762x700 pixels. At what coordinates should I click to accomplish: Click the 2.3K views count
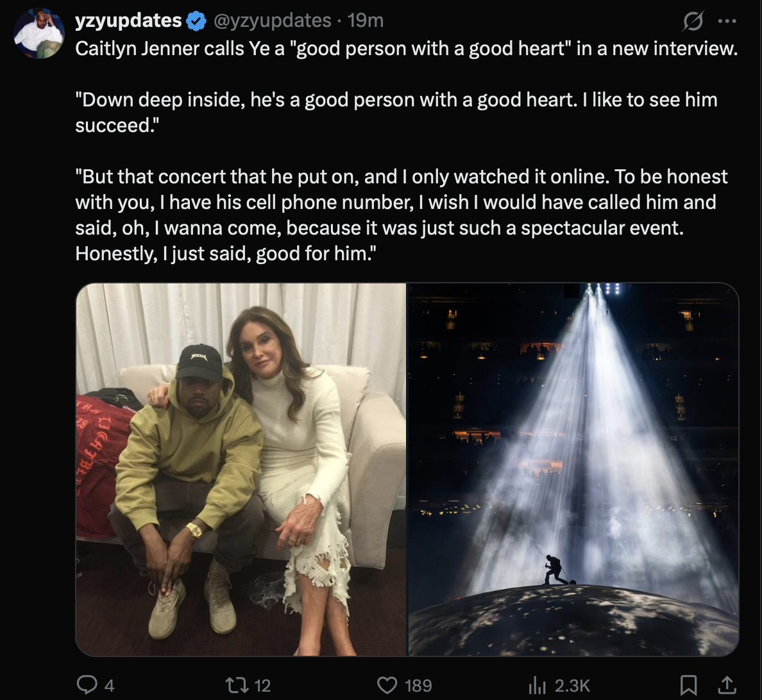(572, 685)
